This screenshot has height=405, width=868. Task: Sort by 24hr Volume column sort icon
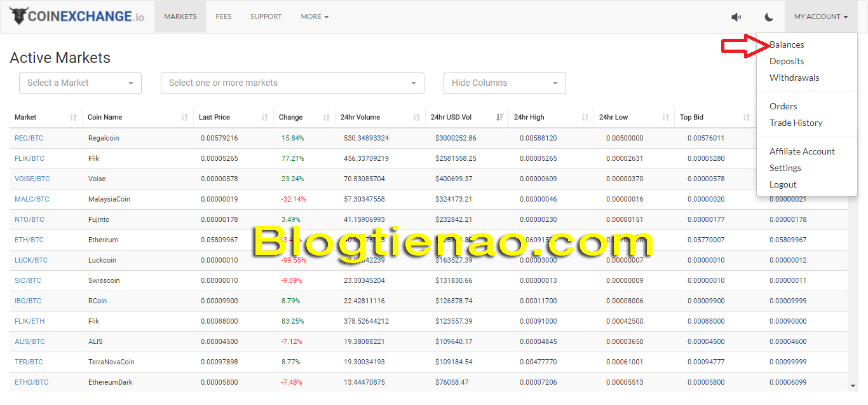click(417, 118)
